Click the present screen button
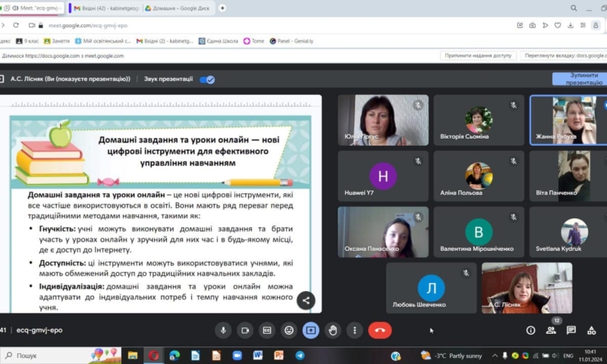 pyautogui.click(x=311, y=331)
